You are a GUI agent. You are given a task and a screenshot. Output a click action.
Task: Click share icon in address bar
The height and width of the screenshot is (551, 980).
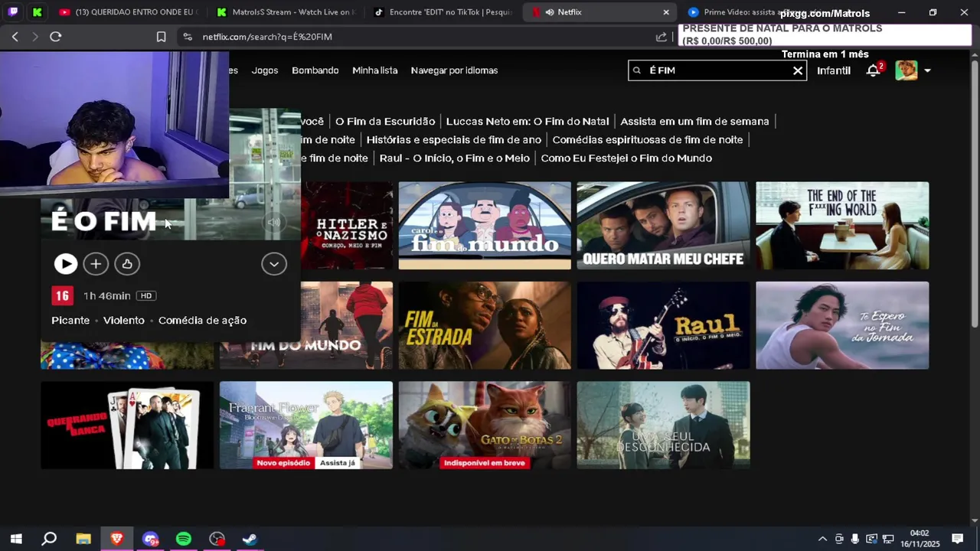coord(661,37)
